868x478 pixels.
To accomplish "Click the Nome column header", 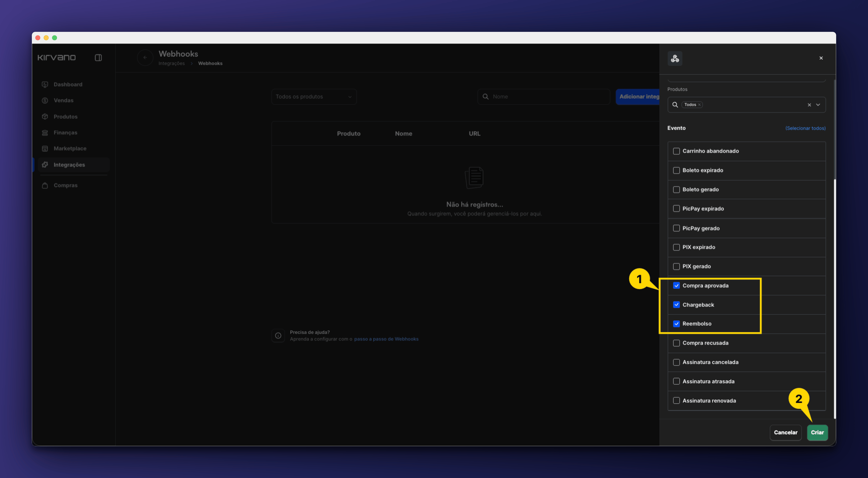I will [x=403, y=134].
